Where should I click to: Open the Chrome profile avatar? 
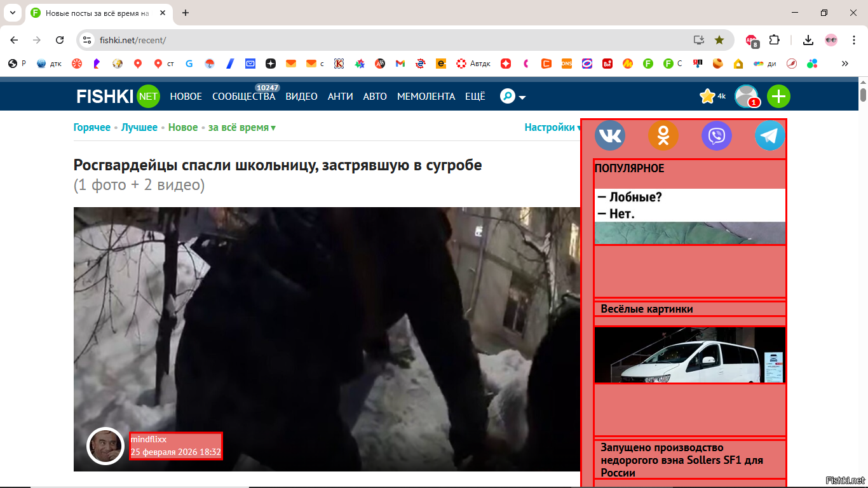(x=831, y=40)
